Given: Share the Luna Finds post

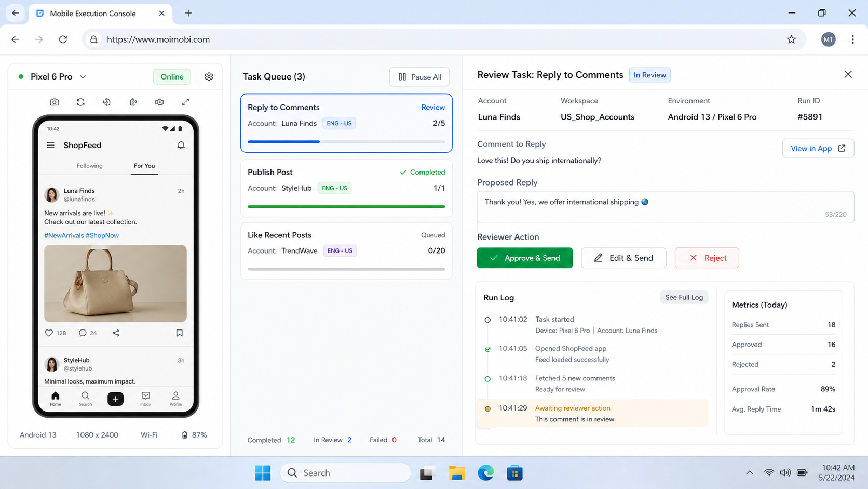Looking at the screenshot, I should [x=116, y=333].
